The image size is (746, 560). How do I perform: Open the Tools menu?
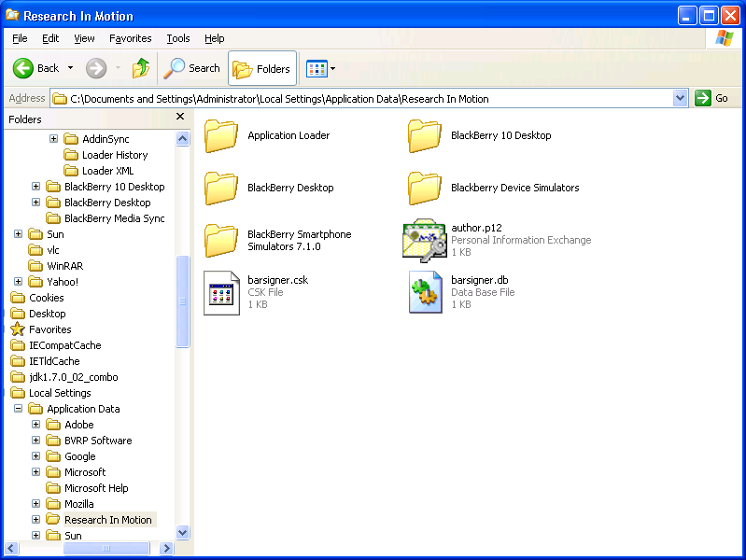(178, 38)
